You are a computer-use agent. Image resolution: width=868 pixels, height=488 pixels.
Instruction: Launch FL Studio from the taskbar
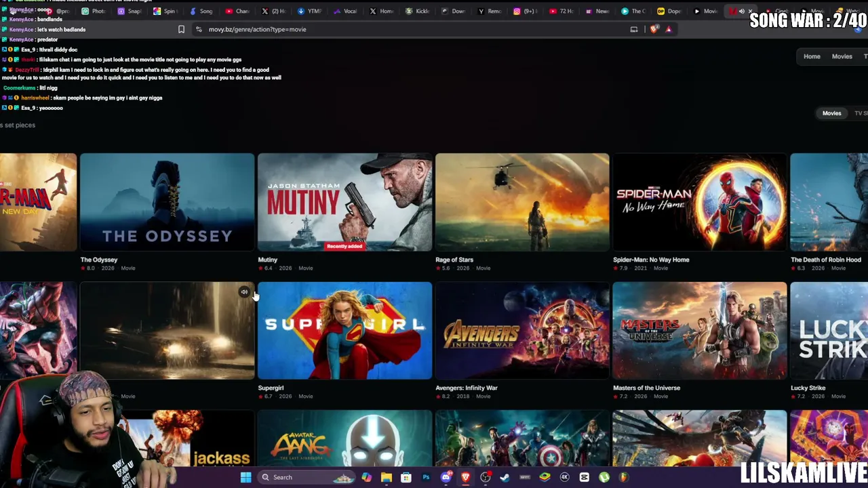(624, 477)
